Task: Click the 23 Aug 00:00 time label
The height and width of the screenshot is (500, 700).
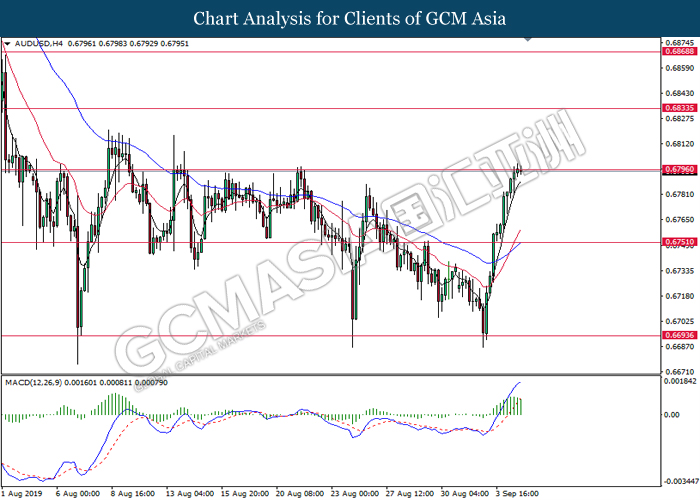Action: 355,494
